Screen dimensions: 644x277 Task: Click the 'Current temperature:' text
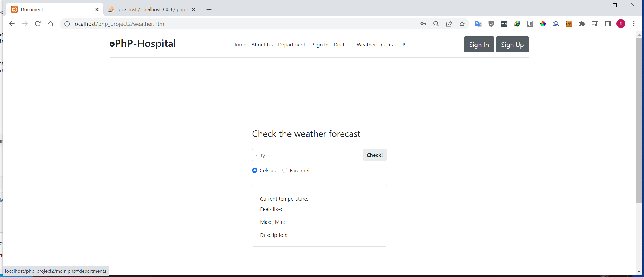[284, 199]
